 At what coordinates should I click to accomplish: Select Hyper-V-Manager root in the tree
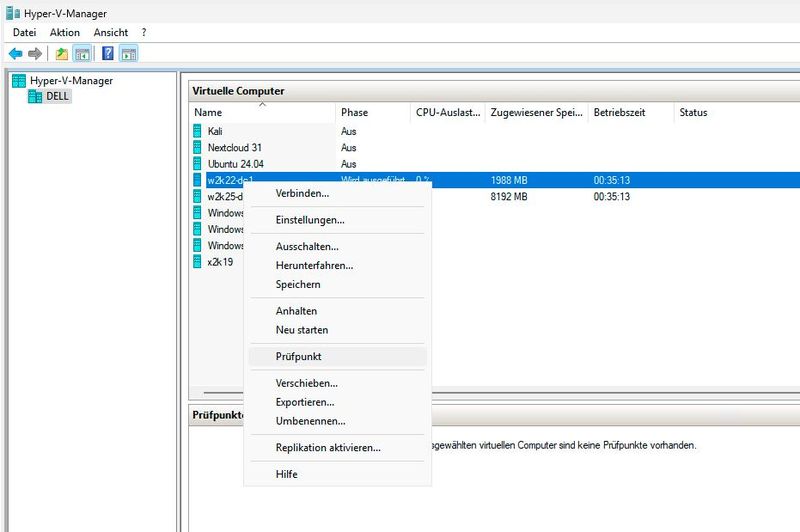(x=71, y=81)
